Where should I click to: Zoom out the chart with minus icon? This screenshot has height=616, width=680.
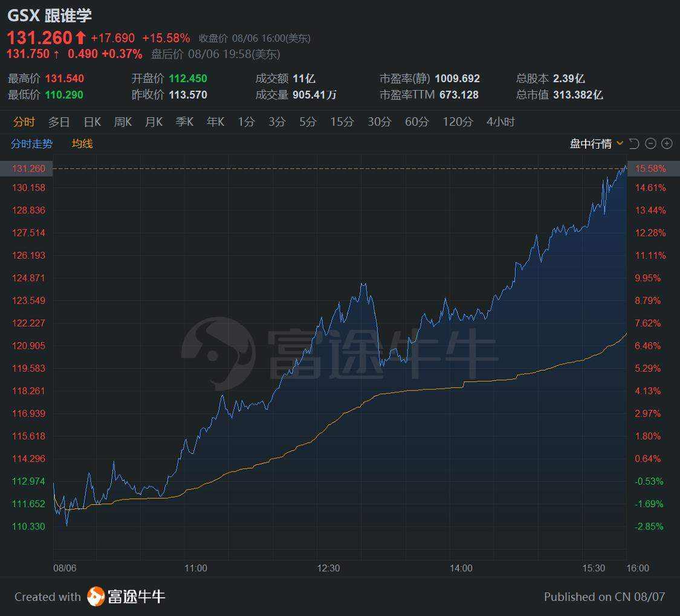[650, 144]
